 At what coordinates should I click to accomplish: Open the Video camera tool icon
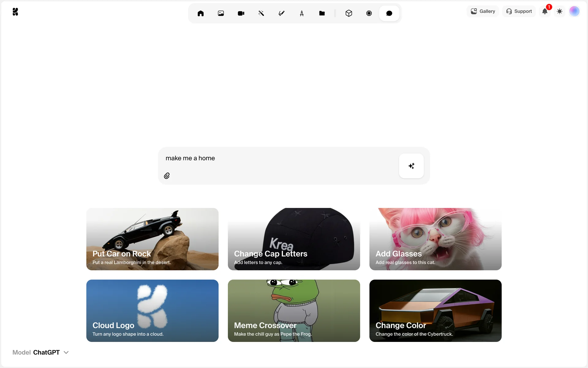241,13
